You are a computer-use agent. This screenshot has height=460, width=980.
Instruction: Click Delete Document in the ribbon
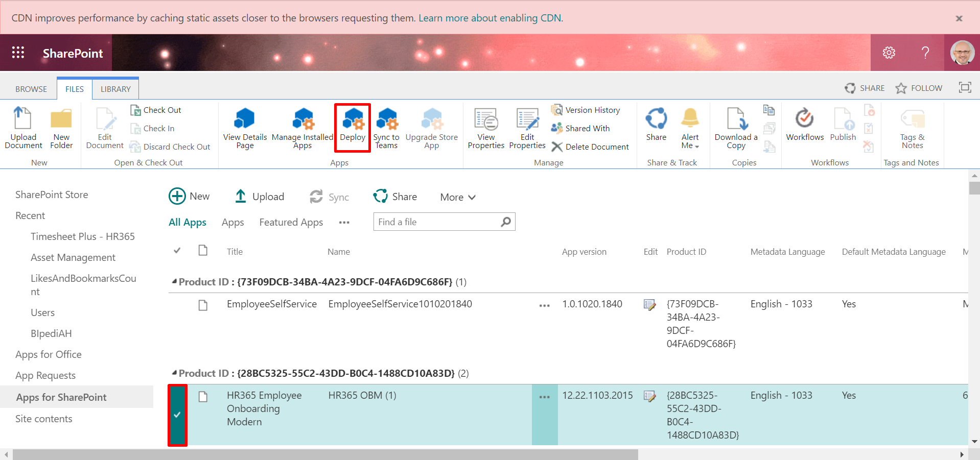pyautogui.click(x=590, y=147)
